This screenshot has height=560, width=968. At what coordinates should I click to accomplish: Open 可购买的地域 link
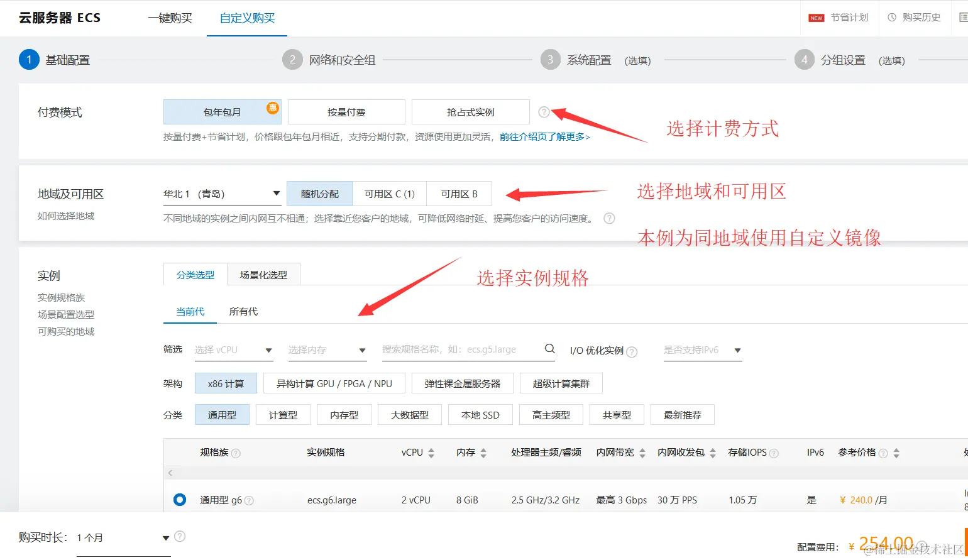tap(66, 331)
